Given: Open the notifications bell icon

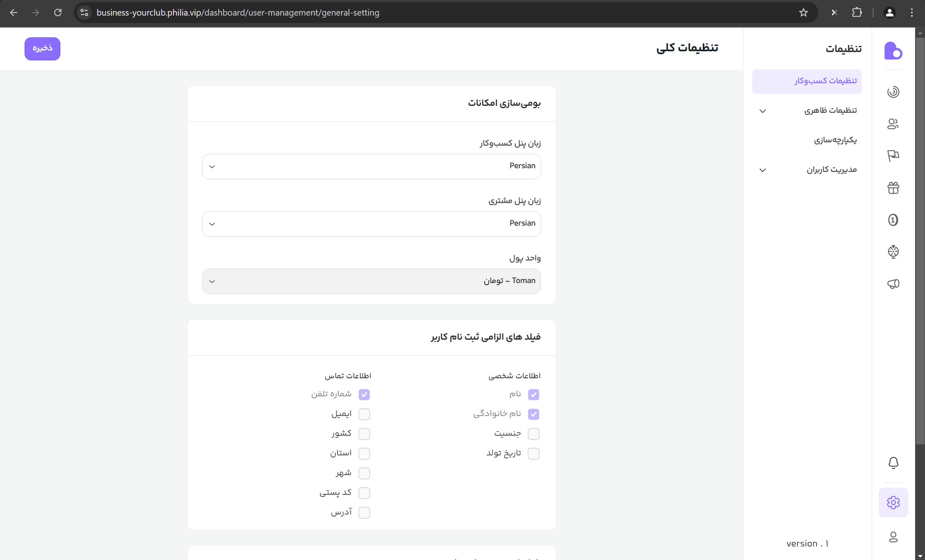Looking at the screenshot, I should tap(893, 463).
